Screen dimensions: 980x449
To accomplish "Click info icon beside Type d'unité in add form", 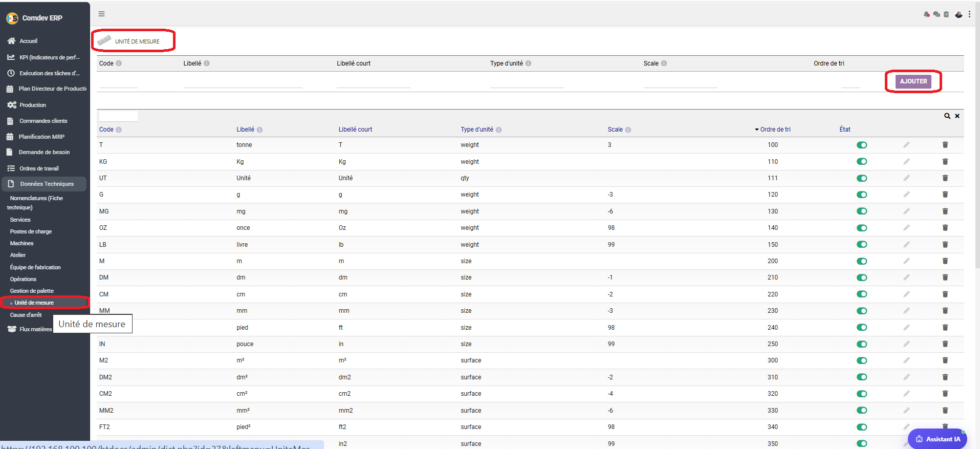I will click(528, 63).
